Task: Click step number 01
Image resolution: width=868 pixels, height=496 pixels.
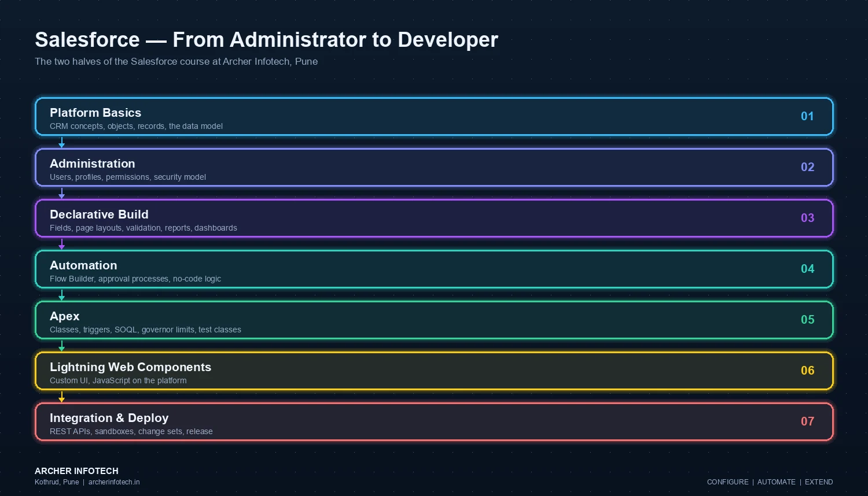Action: [x=807, y=116]
